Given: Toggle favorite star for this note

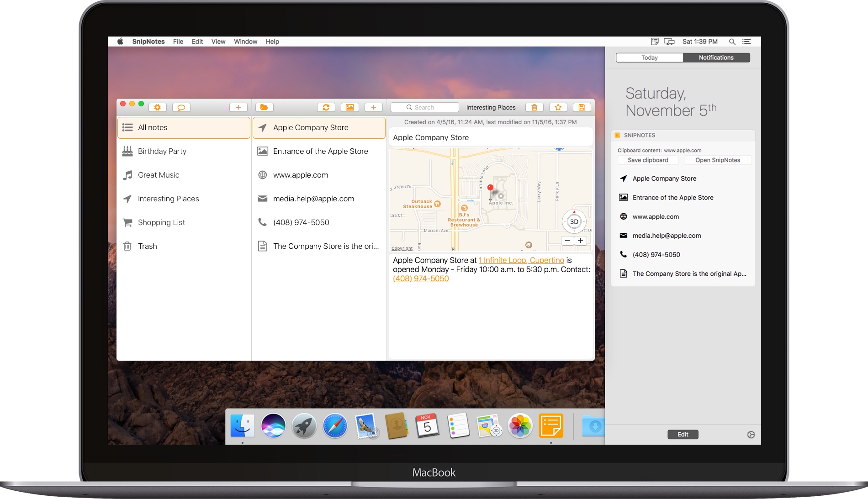Looking at the screenshot, I should click(x=558, y=107).
